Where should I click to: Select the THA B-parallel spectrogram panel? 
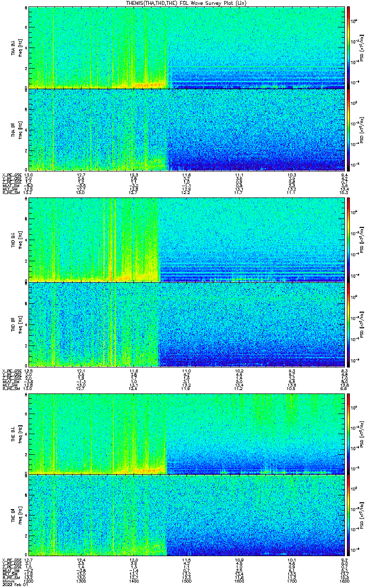pos(187,129)
